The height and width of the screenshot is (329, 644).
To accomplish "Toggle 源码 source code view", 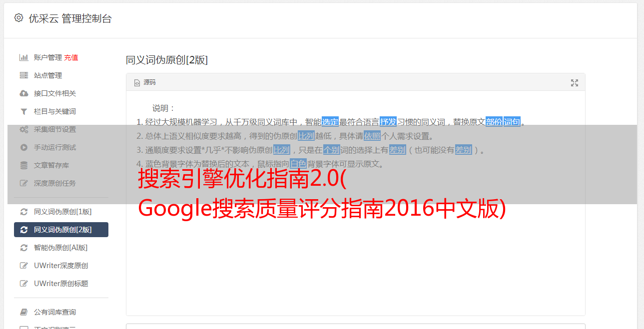I will [x=145, y=82].
